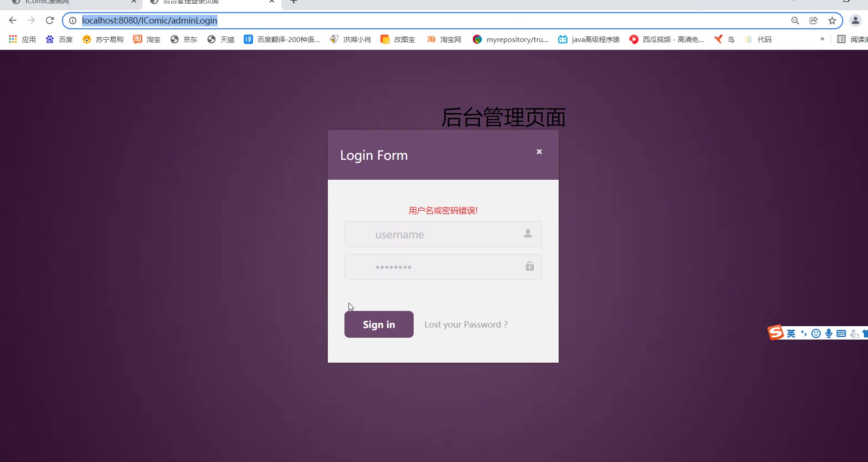The image size is (868, 462).
Task: Focus the username input field
Action: (443, 234)
